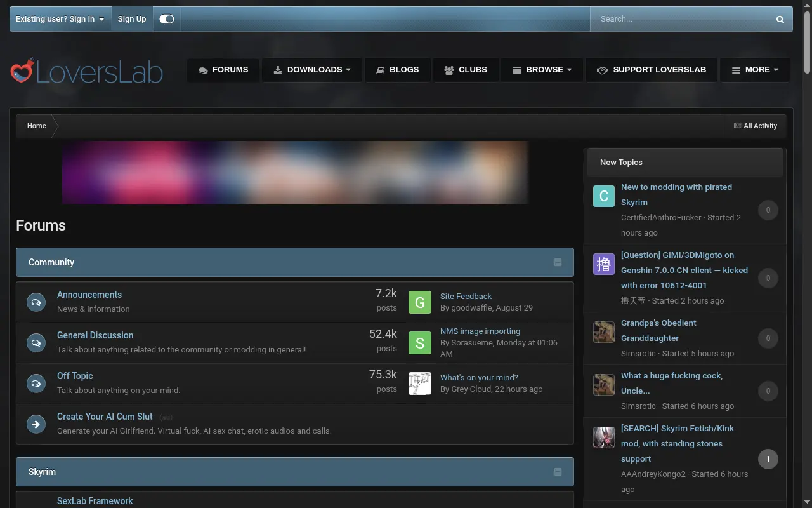This screenshot has height=508, width=812.
Task: Open New to modding with pirated Skyrim topic
Action: click(676, 194)
